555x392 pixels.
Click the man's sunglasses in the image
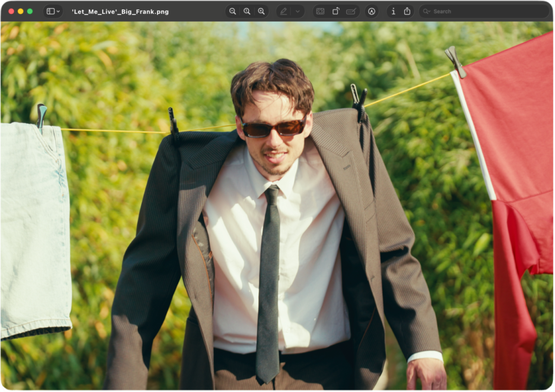pyautogui.click(x=274, y=128)
